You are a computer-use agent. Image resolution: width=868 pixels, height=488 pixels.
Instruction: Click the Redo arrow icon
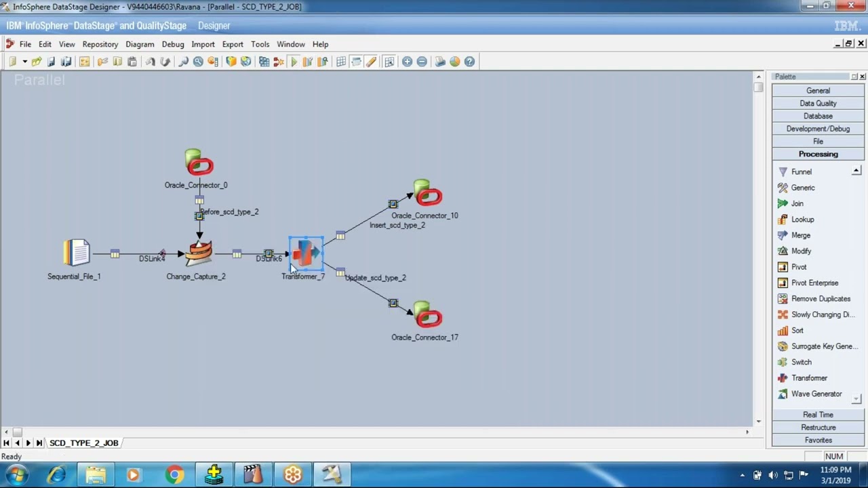tap(165, 62)
